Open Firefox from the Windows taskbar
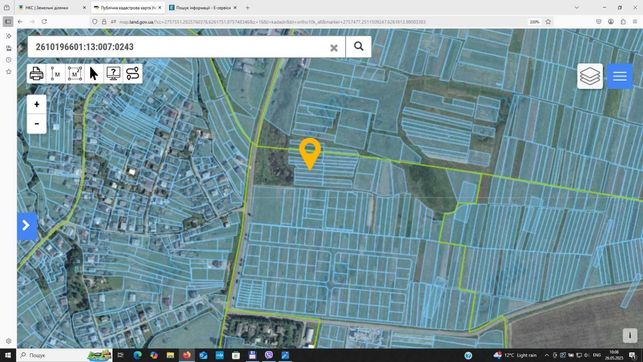Screen dimensions: 643x362 pos(187,355)
